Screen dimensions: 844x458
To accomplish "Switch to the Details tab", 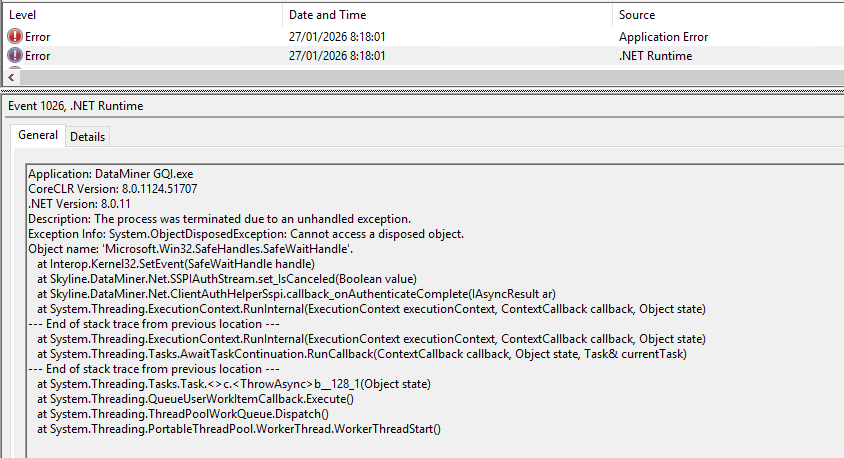I will pyautogui.click(x=87, y=137).
